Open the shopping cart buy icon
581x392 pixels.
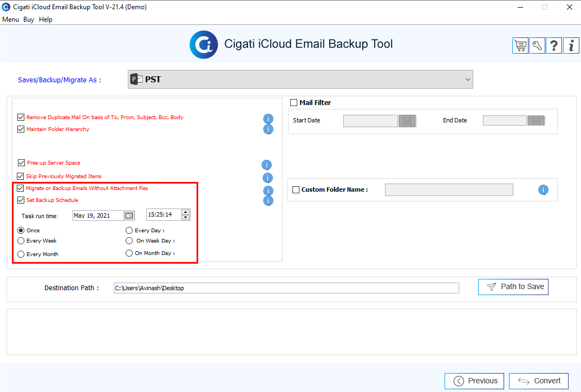pos(520,45)
